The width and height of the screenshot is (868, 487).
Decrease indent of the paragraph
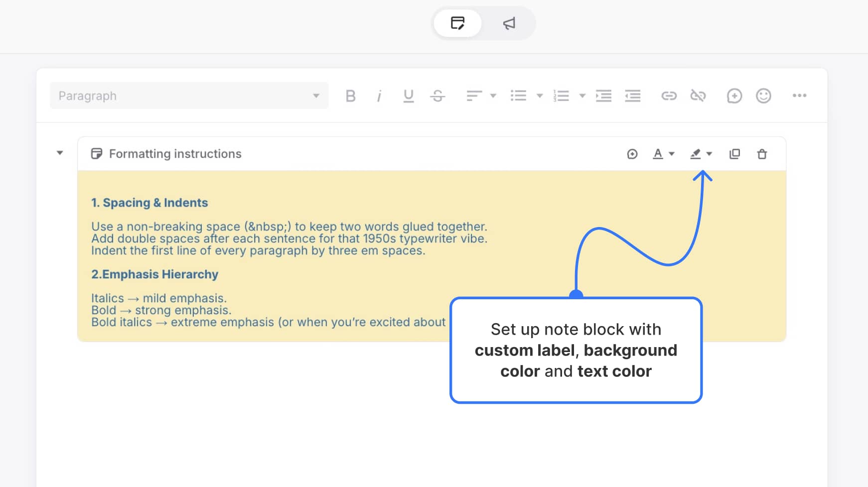tap(633, 96)
